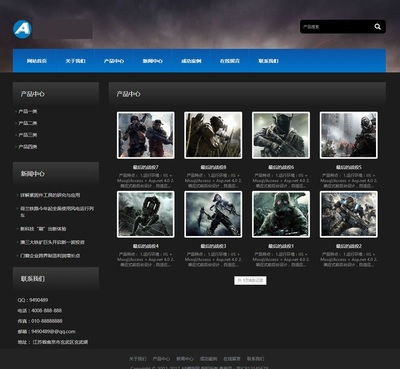
Task: Open thumbnail of product 最后的战役8
Action: point(213,135)
